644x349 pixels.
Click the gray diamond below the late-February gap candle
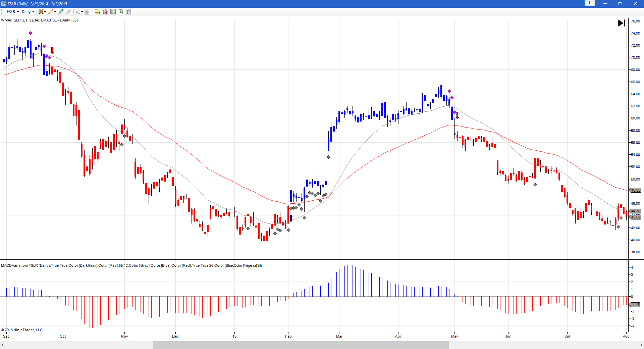[x=328, y=157]
